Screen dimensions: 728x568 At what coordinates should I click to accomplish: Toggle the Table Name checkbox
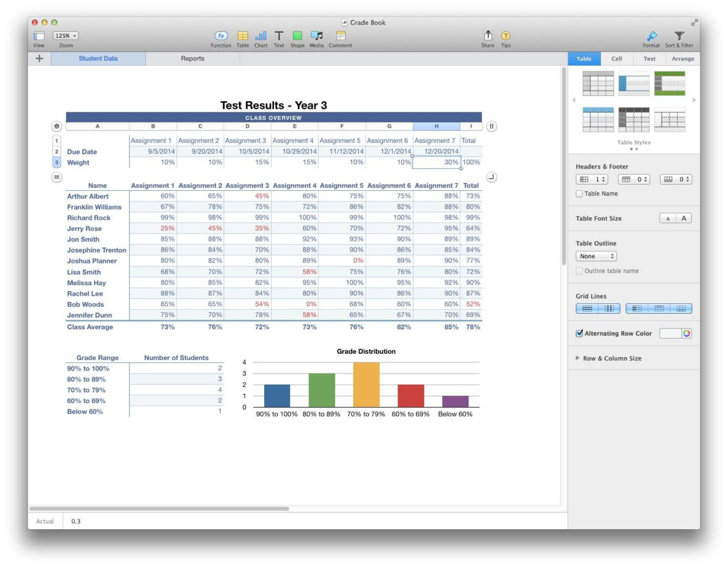coord(579,193)
